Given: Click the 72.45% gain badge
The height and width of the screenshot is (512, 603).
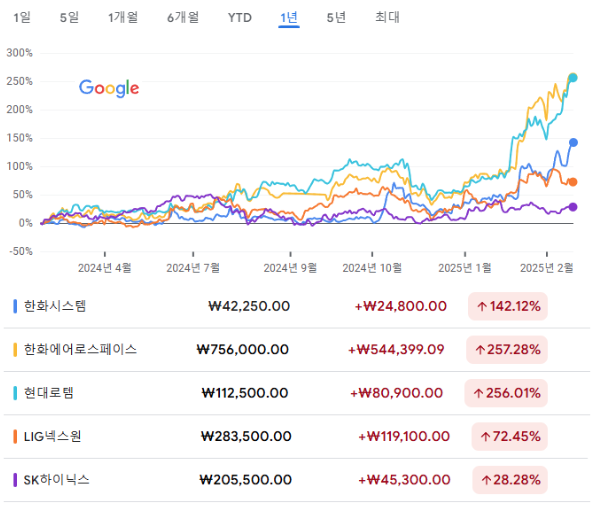Looking at the screenshot, I should (x=510, y=437).
